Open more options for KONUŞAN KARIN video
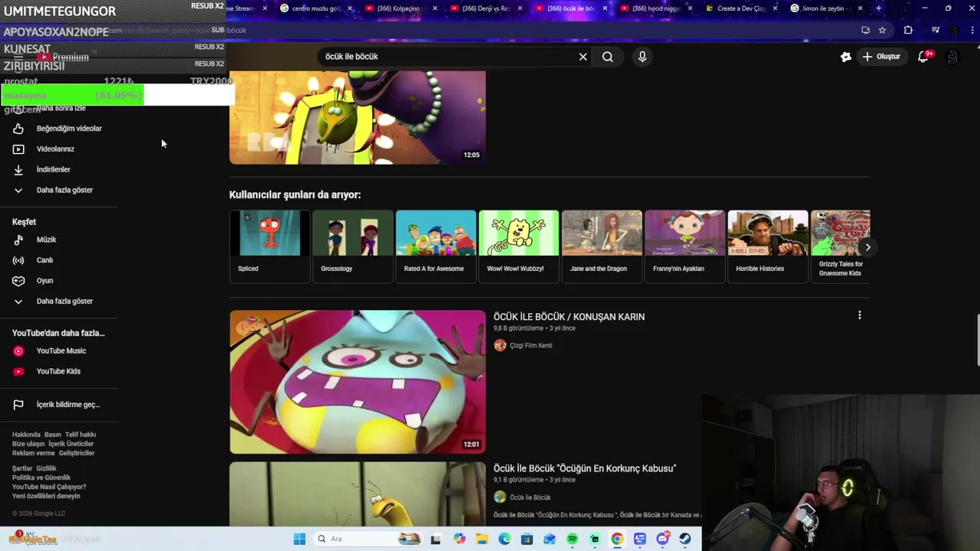980x551 pixels. [x=859, y=315]
